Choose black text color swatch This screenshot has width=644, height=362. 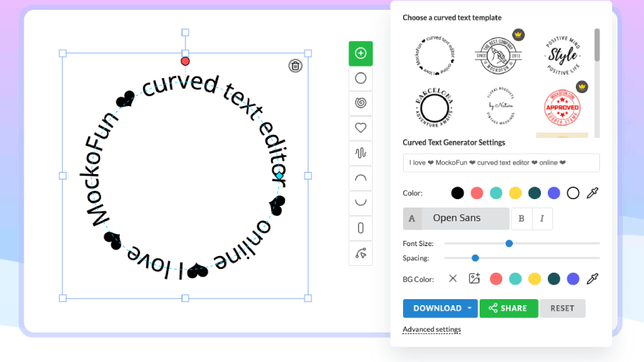pyautogui.click(x=457, y=193)
